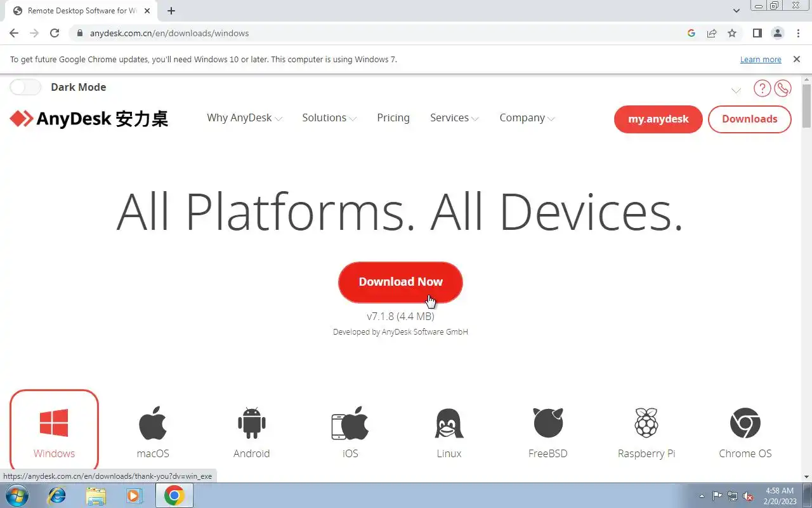Screen dimensions: 812x508
Task: Choose the macOS apple icon
Action: tap(153, 423)
